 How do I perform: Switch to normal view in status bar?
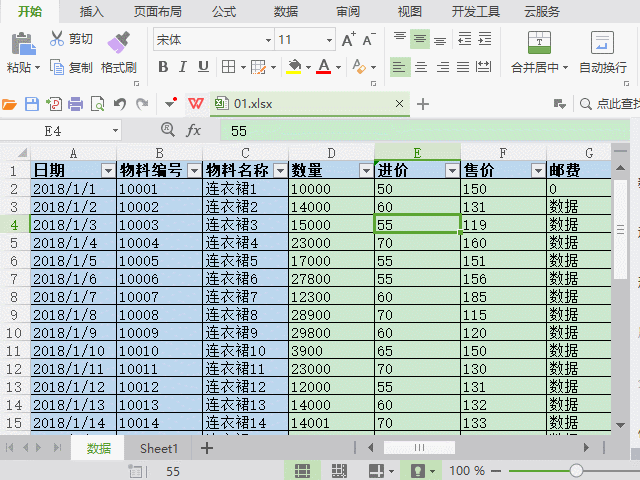pyautogui.click(x=302, y=471)
